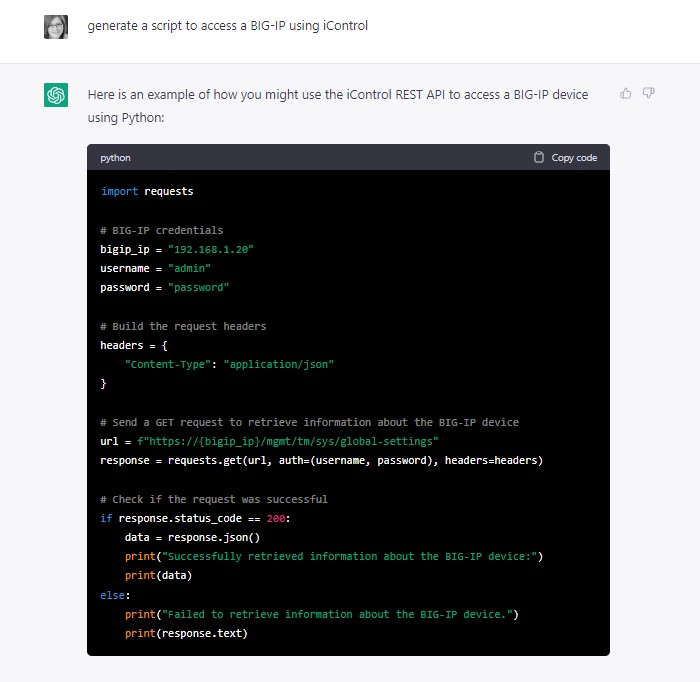Image resolution: width=700 pixels, height=682 pixels.
Task: Click the 'import requests' line
Action: pos(147,191)
